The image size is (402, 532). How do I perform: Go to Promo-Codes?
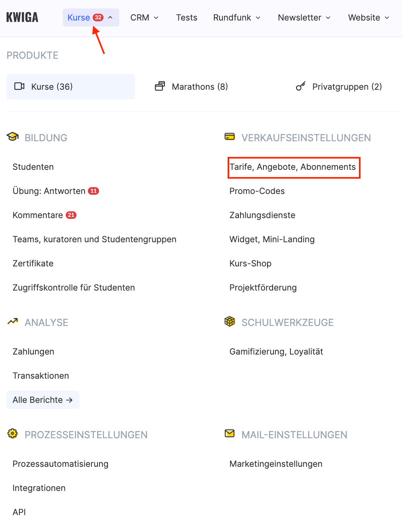257,191
